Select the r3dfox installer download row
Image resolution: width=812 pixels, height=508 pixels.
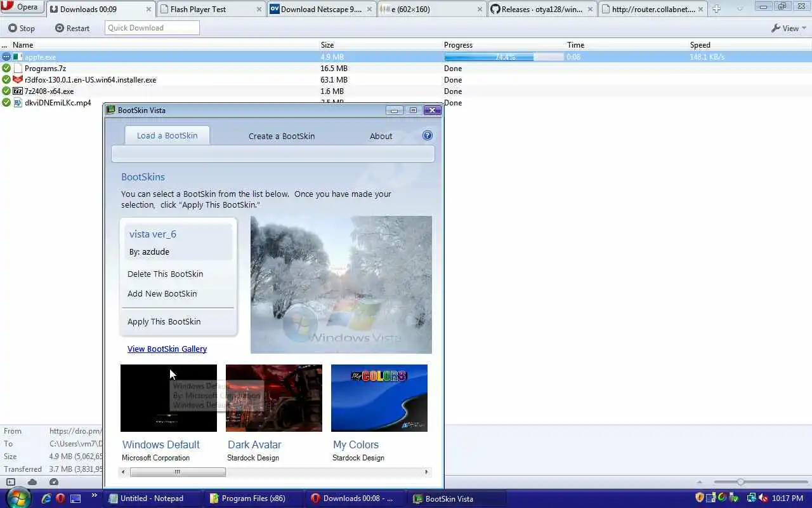(x=406, y=80)
